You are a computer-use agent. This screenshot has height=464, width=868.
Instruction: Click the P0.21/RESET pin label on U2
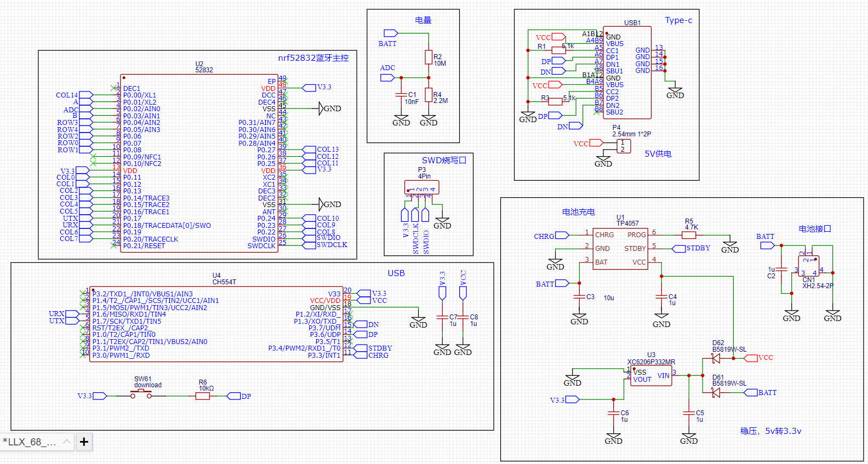144,246
